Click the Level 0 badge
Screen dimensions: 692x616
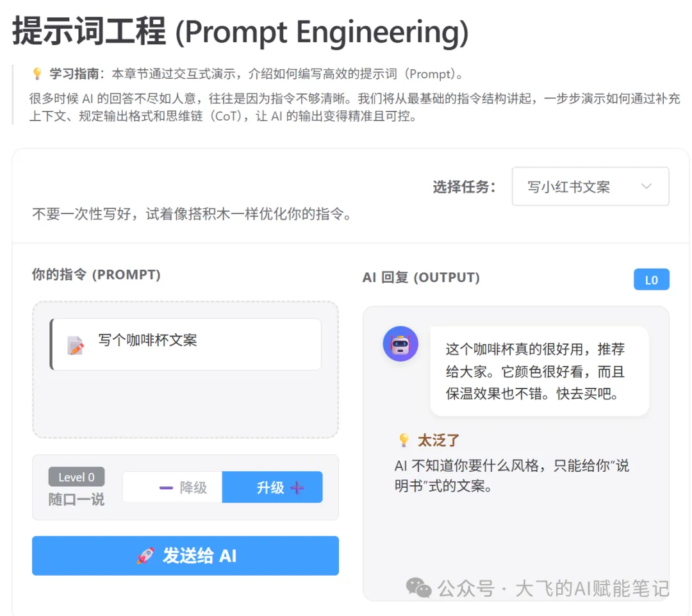pos(76,477)
